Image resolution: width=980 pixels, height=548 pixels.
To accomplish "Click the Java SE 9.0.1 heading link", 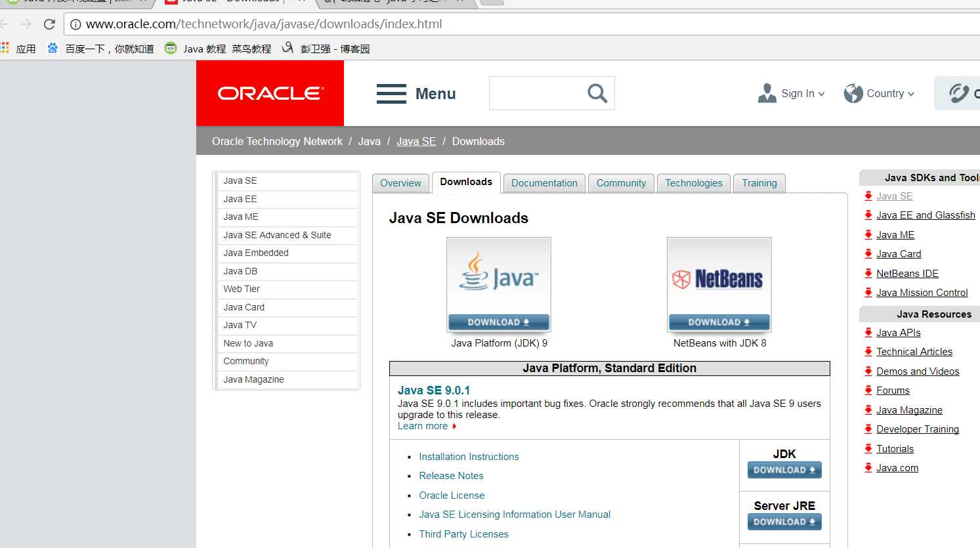I will click(x=434, y=390).
